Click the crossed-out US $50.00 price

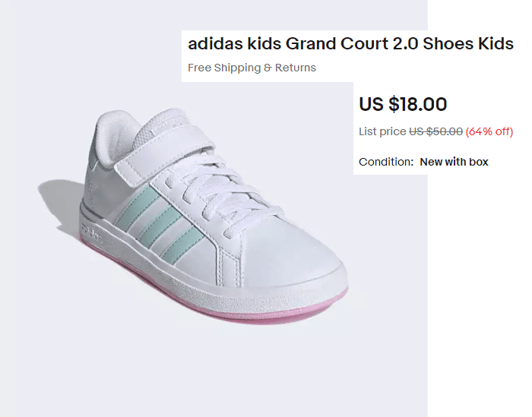[x=435, y=131]
